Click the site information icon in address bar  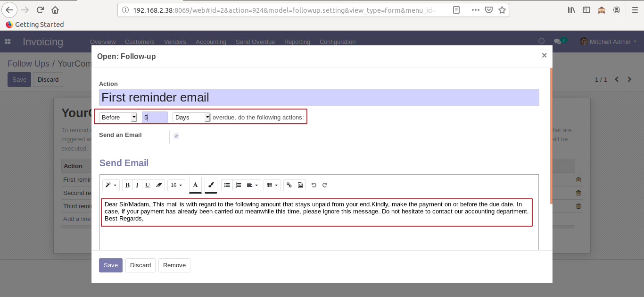pos(125,10)
